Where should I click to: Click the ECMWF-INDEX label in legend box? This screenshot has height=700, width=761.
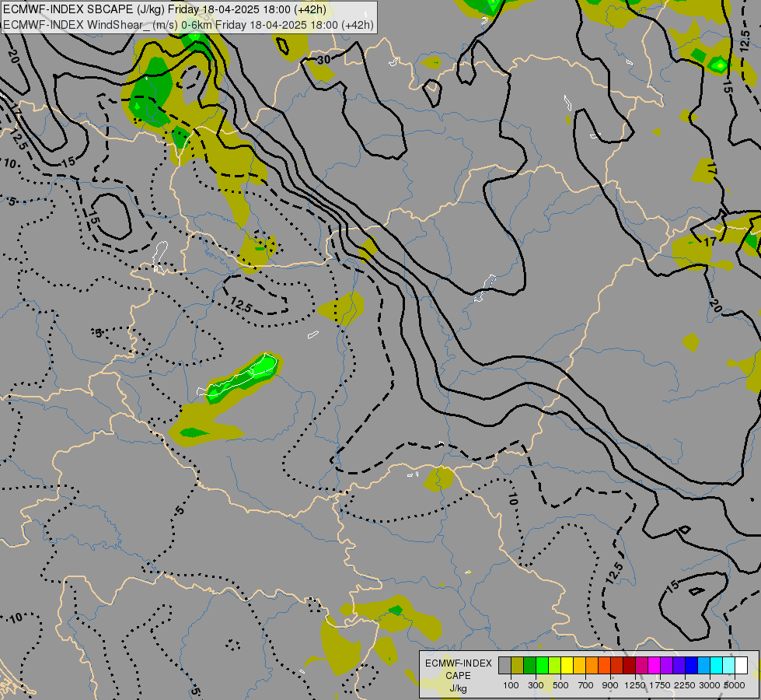(x=458, y=663)
